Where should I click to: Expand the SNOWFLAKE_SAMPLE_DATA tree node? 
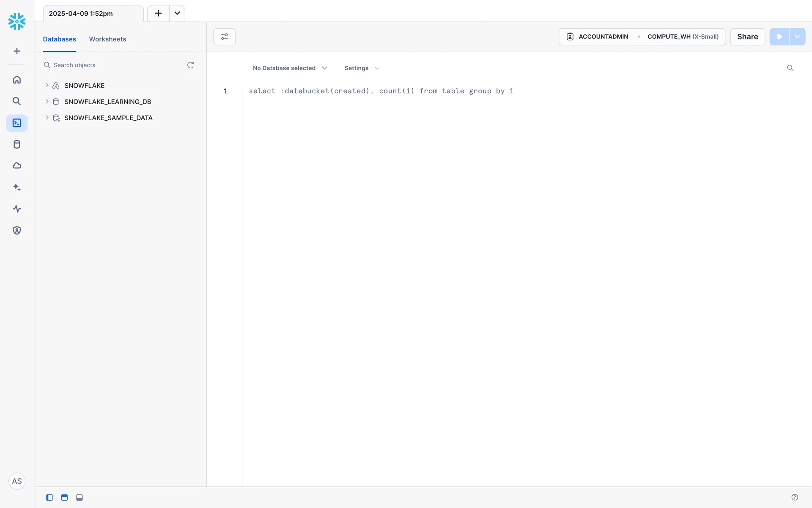pyautogui.click(x=47, y=118)
